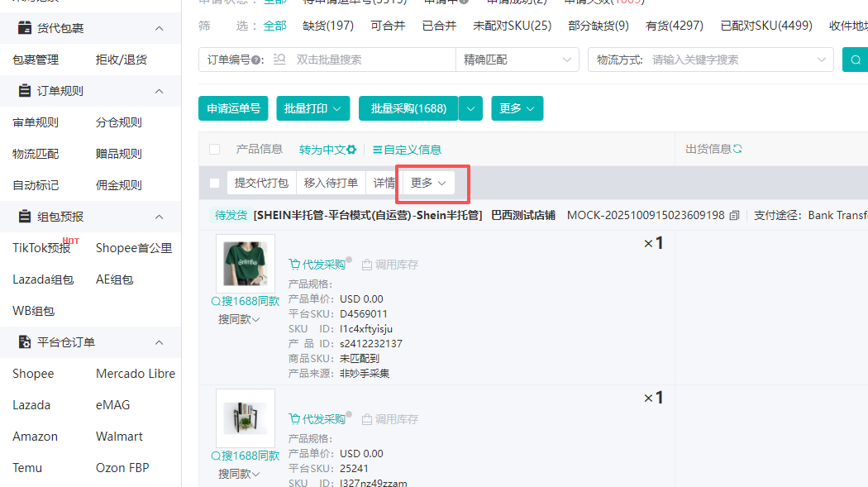Viewport: 868px width, 487px height.
Task: Open Walmart platform warehouse orders
Action: coord(119,436)
